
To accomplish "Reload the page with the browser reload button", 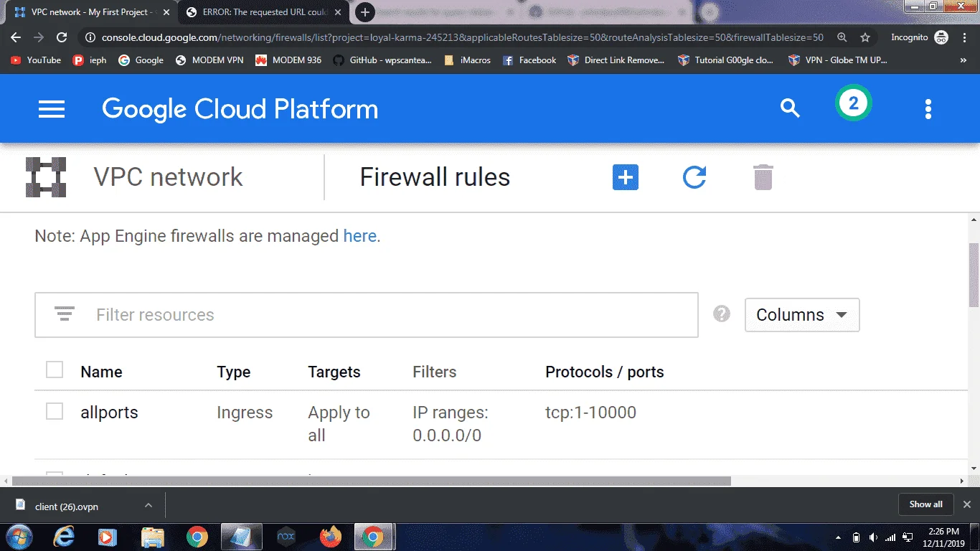I will point(62,37).
